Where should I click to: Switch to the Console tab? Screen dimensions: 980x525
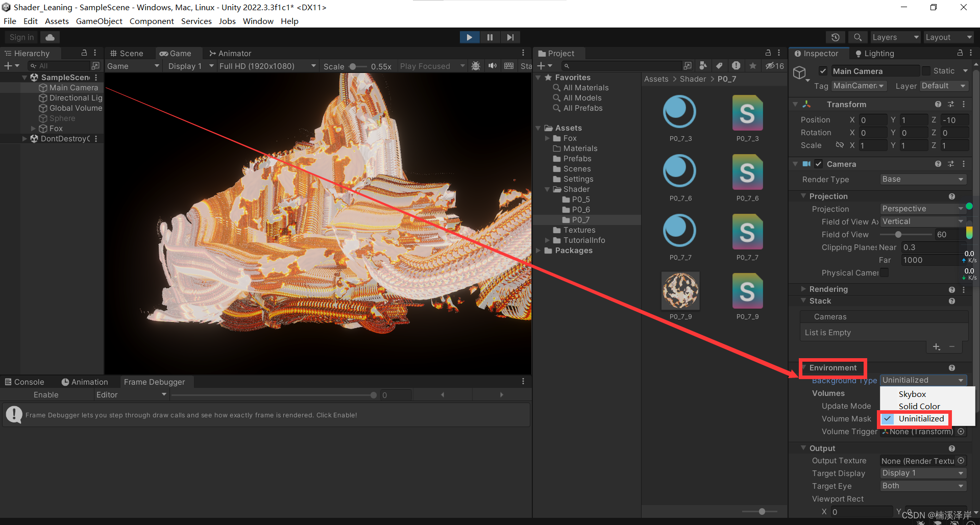coord(24,382)
